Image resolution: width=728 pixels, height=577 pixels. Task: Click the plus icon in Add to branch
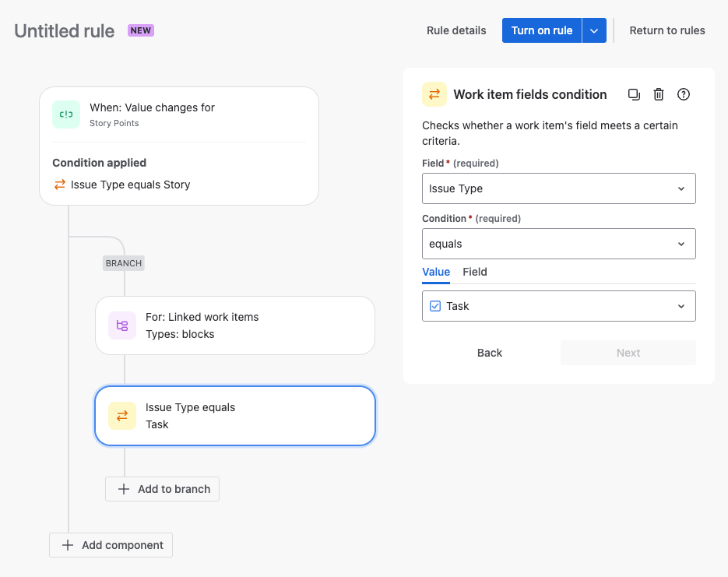(124, 489)
